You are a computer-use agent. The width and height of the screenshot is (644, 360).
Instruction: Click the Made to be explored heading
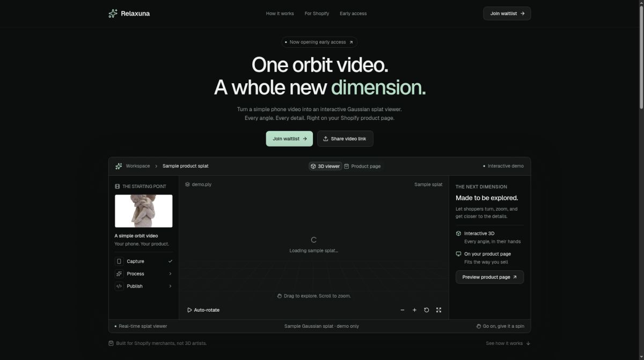(x=487, y=198)
